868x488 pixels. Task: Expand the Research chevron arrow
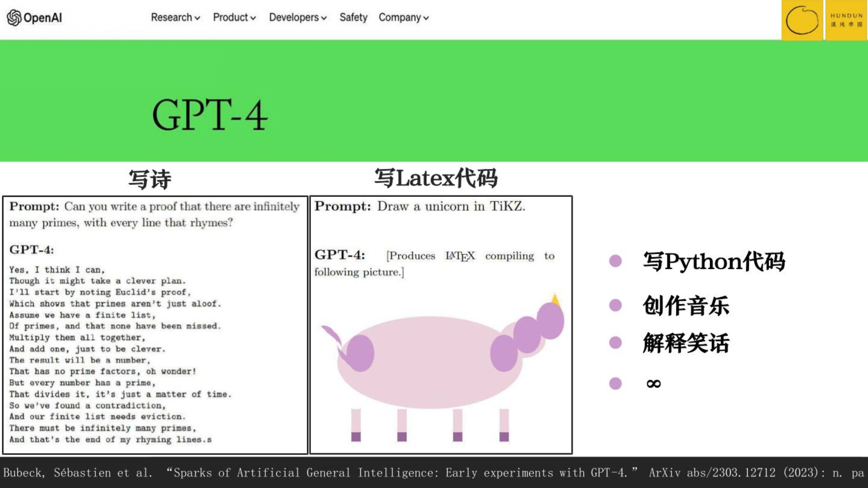(197, 18)
